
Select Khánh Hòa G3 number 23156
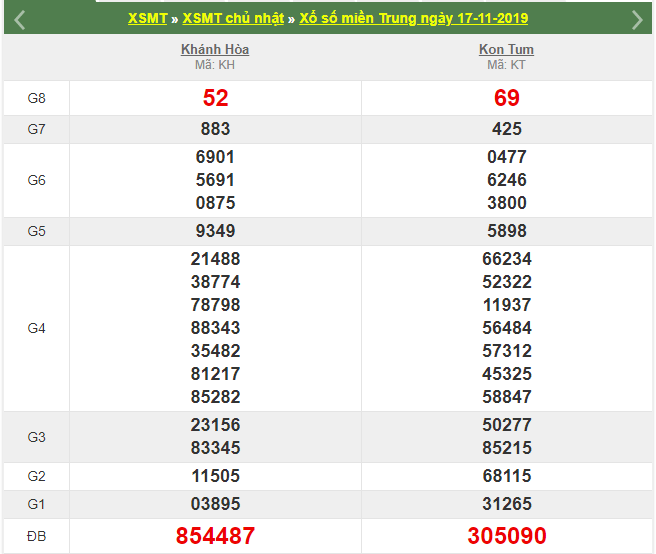pyautogui.click(x=215, y=425)
